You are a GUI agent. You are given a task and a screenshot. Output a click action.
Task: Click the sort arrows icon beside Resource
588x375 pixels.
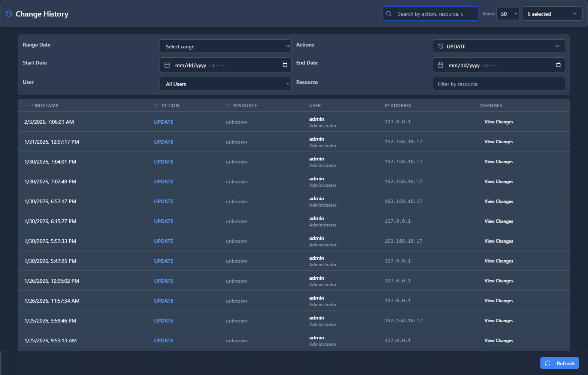[228, 106]
